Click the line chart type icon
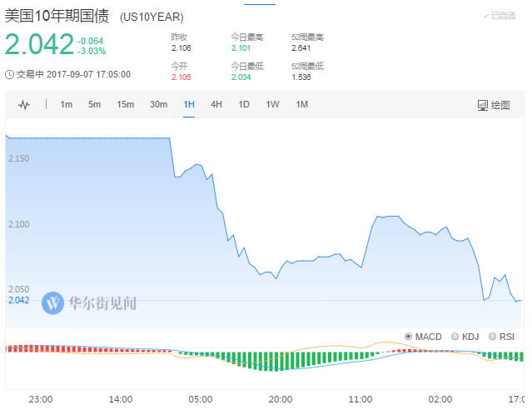 (23, 104)
